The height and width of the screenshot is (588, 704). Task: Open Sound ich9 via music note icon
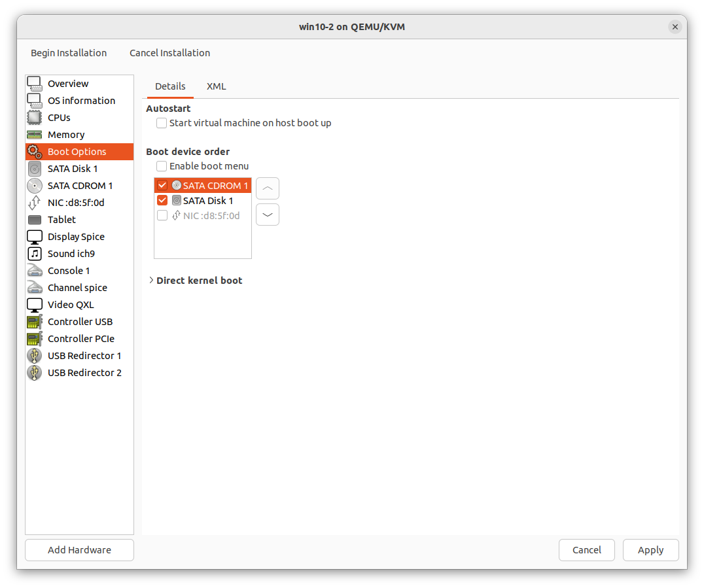click(34, 253)
